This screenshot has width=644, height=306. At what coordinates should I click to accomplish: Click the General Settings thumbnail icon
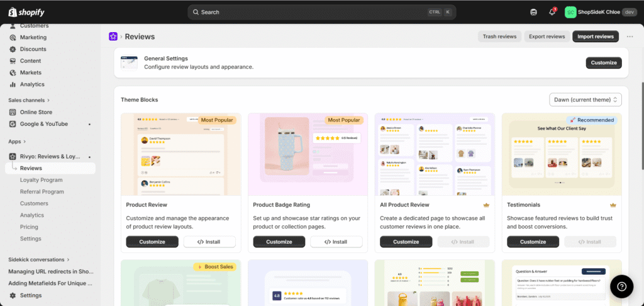pyautogui.click(x=129, y=63)
